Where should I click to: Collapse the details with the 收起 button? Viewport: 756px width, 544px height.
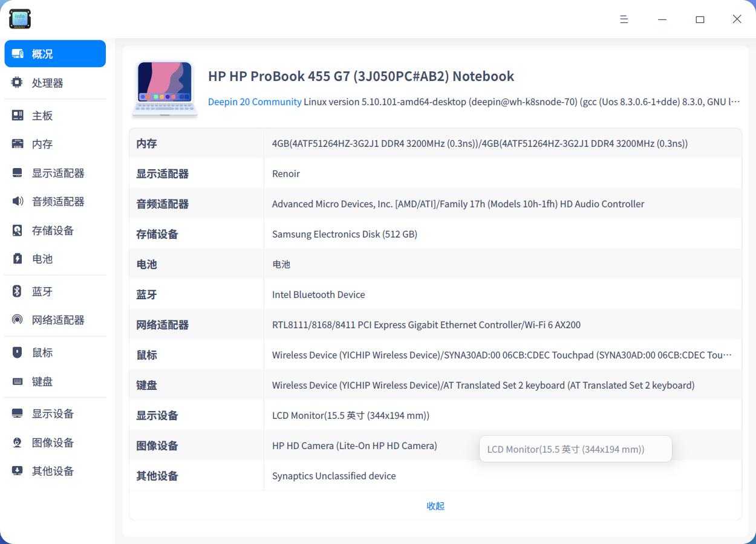tap(435, 506)
